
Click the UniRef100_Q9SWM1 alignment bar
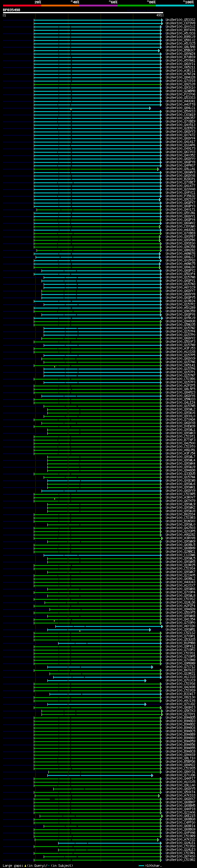(99, 630)
